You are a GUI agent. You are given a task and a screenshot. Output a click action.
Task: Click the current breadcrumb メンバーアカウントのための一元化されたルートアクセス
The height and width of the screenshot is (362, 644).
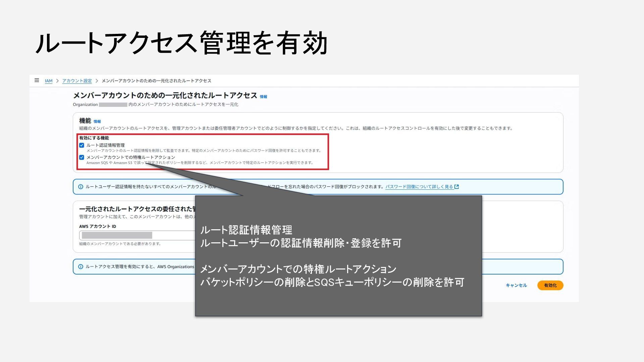tap(156, 81)
